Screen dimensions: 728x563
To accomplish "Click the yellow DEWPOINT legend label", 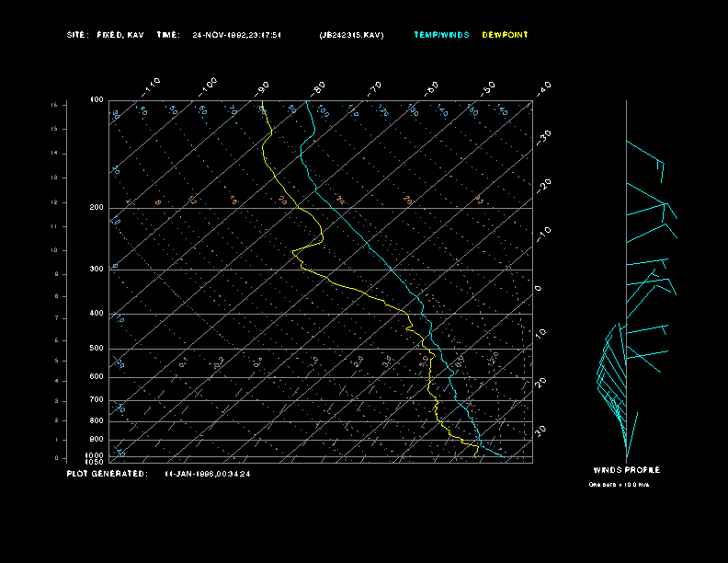I will click(505, 35).
